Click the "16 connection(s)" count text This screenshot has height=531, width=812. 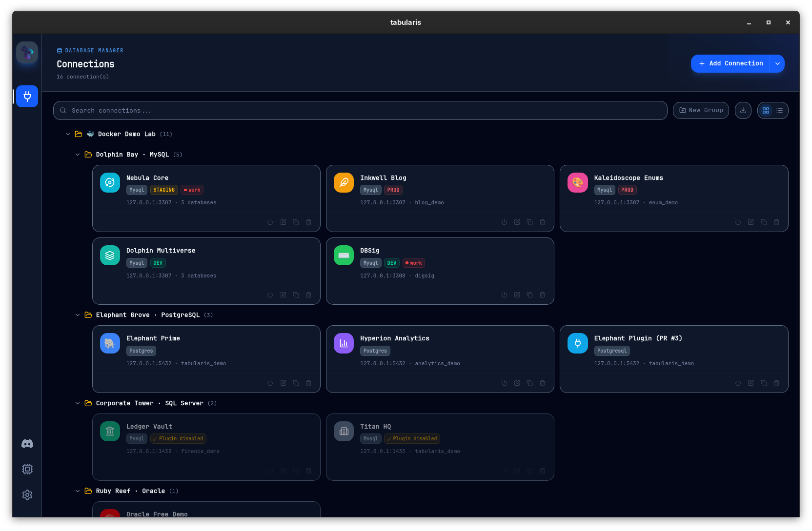[x=83, y=77]
